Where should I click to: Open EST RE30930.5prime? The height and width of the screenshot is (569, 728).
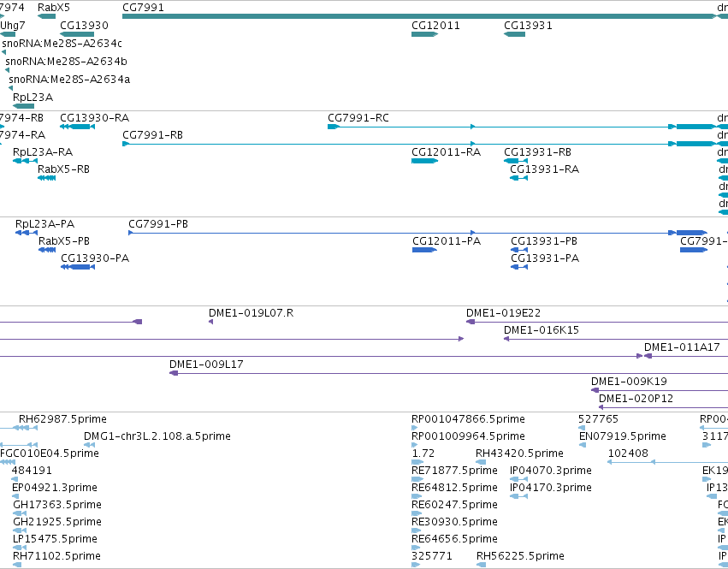point(416,530)
